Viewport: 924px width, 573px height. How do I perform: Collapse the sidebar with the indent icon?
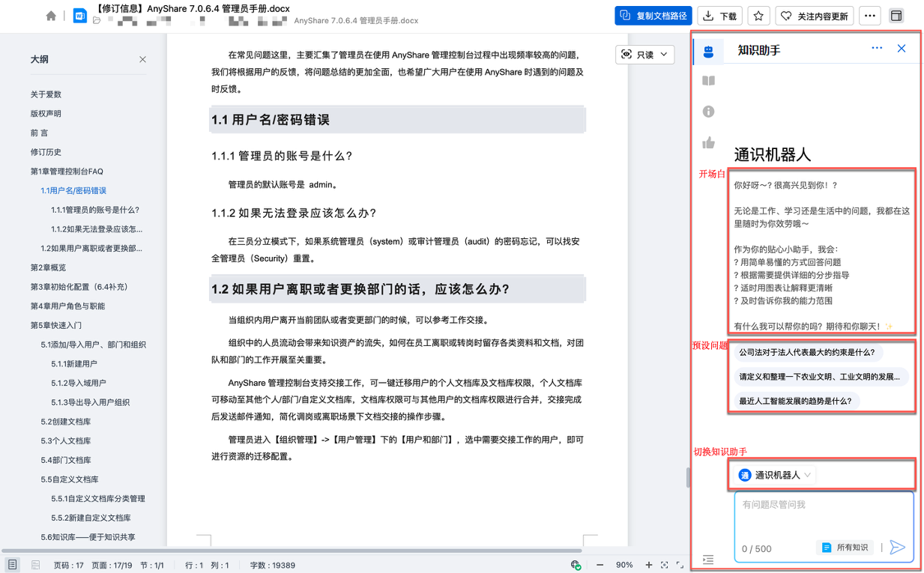coord(708,560)
